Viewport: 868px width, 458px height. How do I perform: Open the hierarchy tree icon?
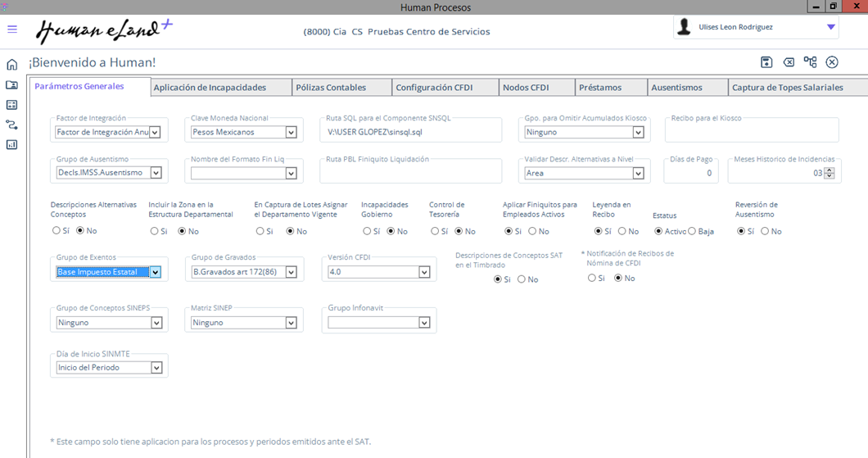pos(810,62)
